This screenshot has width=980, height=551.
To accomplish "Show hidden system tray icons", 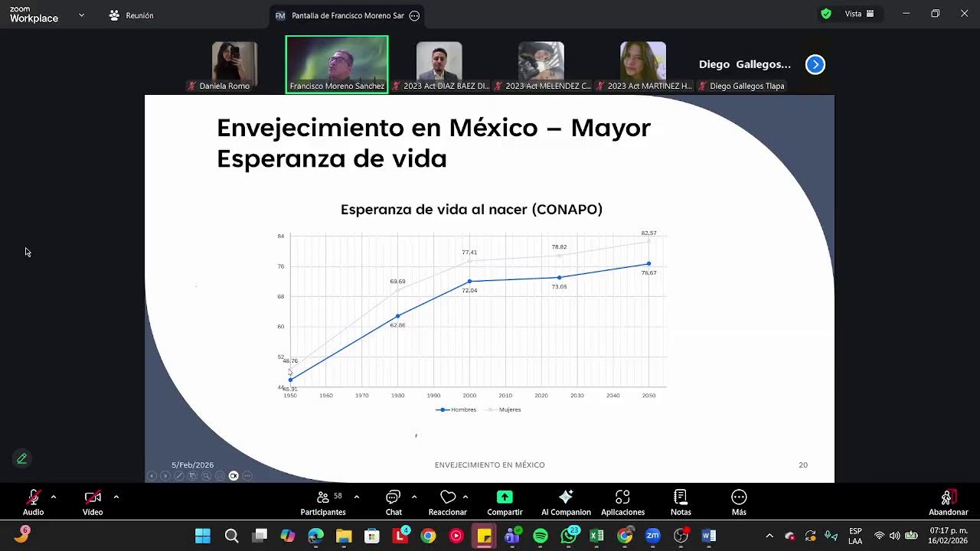I will click(769, 536).
